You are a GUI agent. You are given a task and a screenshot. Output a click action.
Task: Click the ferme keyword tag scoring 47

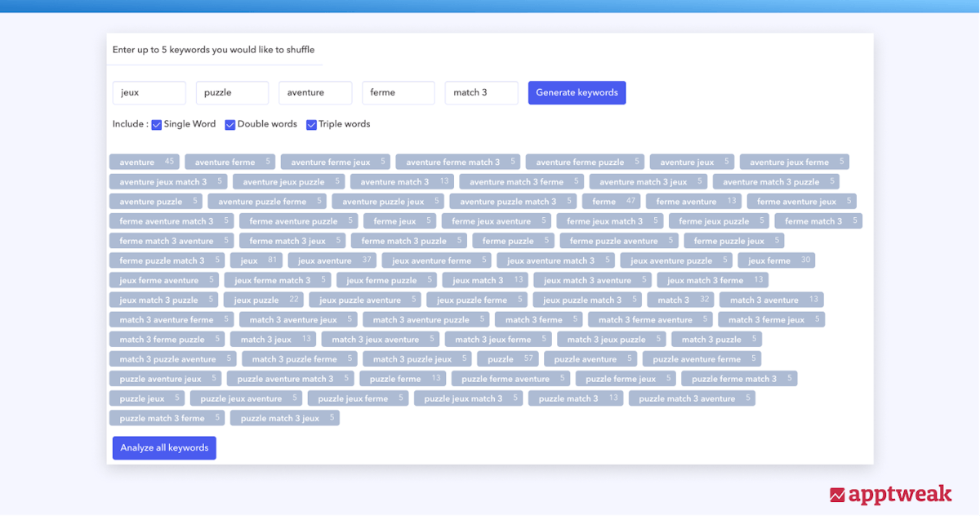click(612, 202)
